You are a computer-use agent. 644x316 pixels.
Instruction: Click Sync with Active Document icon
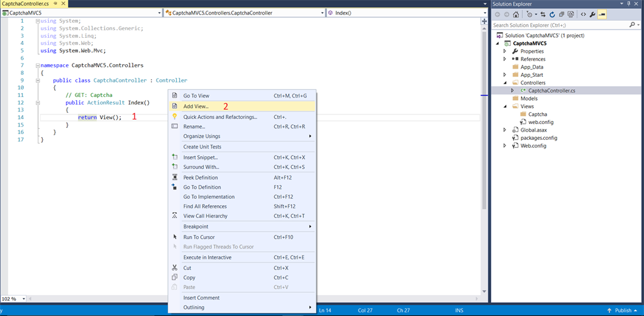[543, 14]
